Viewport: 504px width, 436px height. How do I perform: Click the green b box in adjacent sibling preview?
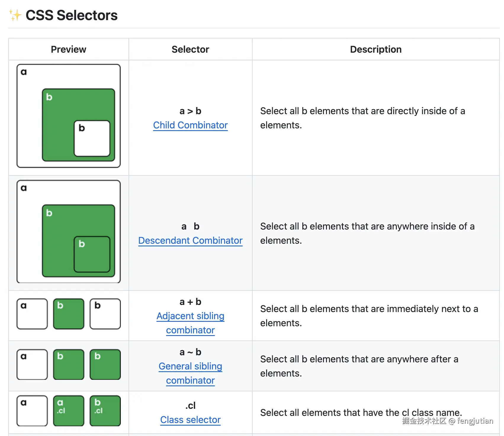coord(69,314)
